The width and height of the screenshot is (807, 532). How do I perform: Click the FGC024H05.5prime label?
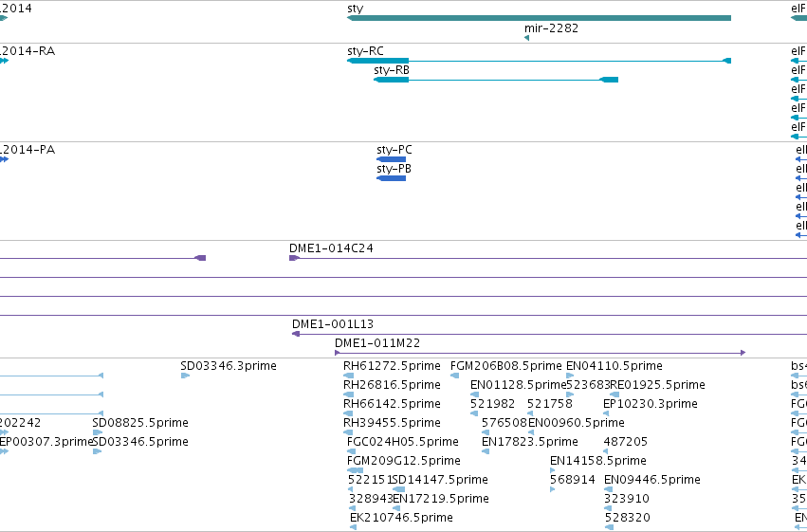402,443
